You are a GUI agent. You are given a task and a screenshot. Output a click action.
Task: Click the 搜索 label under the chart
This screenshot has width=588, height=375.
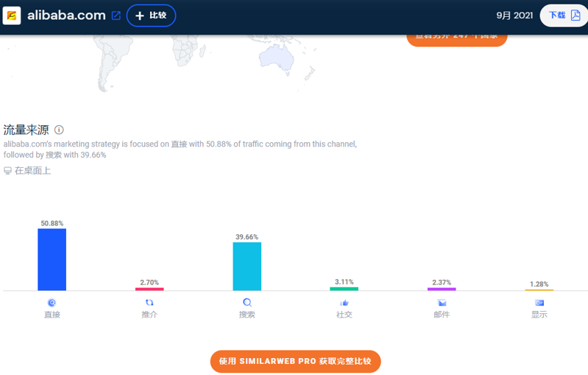tap(247, 315)
